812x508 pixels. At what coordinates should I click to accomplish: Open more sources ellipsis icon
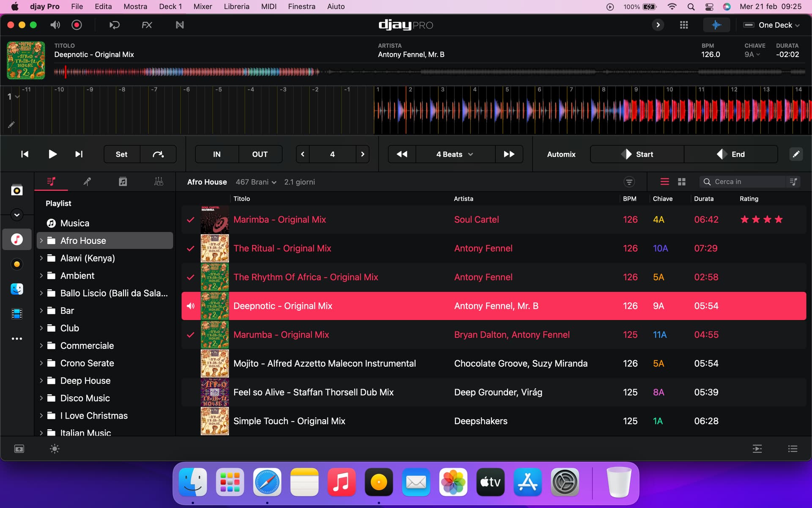[x=17, y=339]
